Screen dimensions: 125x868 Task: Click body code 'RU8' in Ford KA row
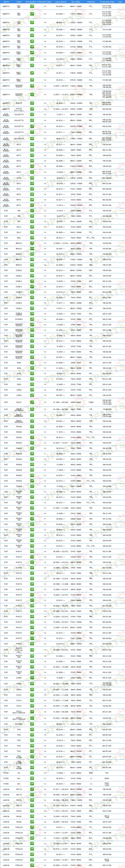91,773
